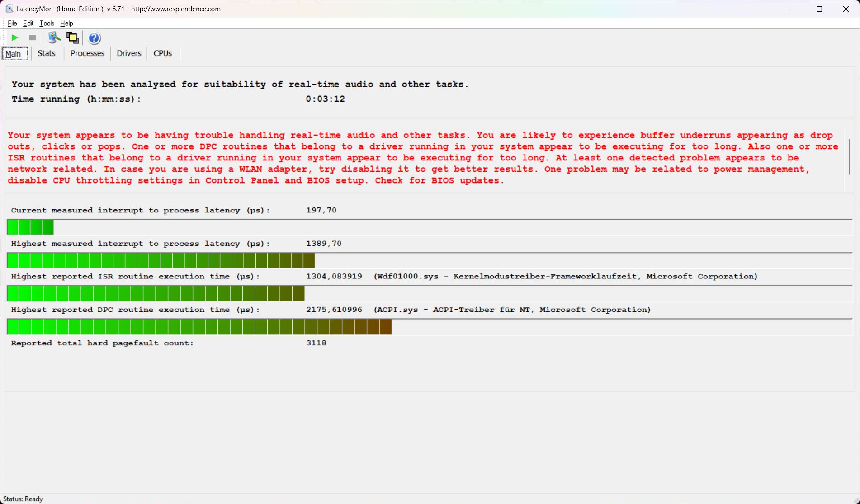Viewport: 860px width, 504px height.
Task: Click the LatencyMon app icon in title bar
Action: [9, 9]
